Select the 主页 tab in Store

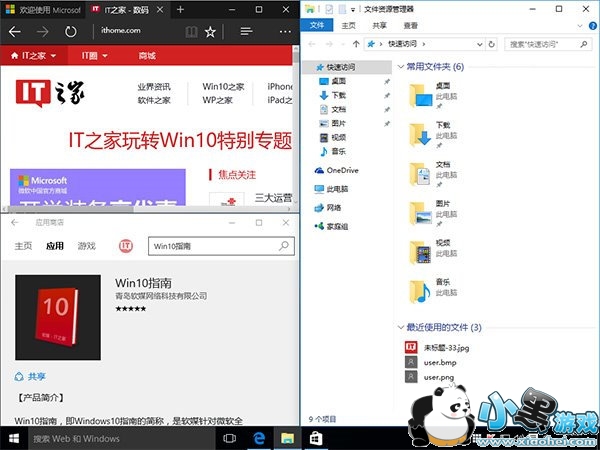click(x=23, y=246)
